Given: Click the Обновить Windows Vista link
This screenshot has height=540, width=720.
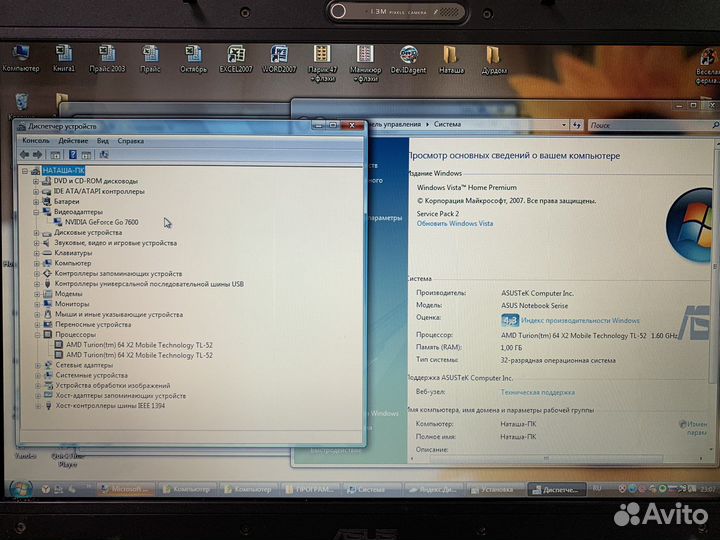Looking at the screenshot, I should [x=455, y=224].
